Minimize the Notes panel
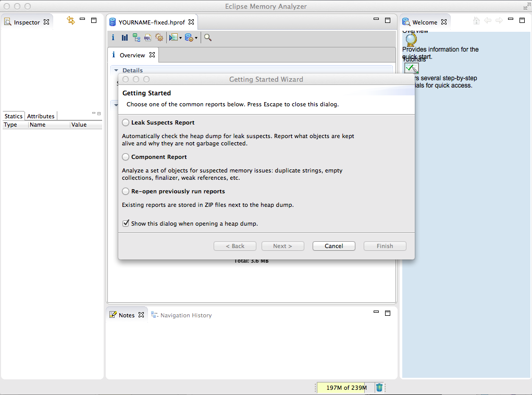This screenshot has height=395, width=532. (376, 312)
